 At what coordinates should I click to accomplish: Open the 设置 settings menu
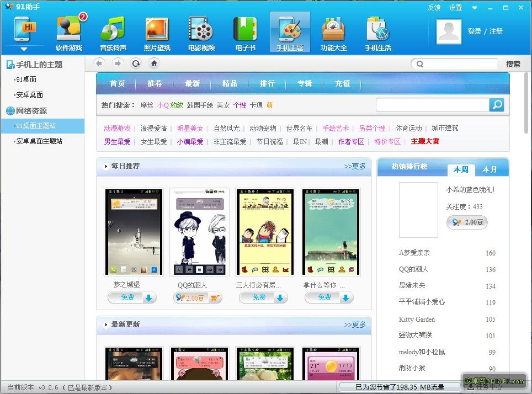click(455, 8)
